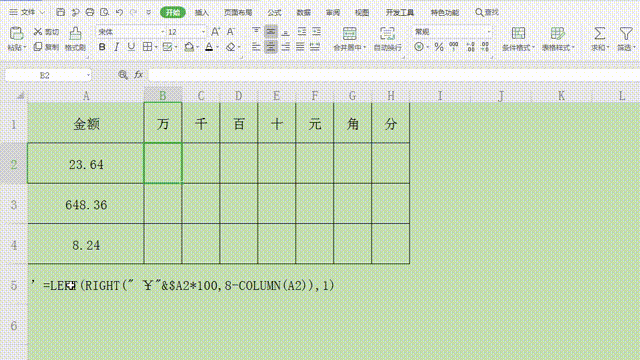The width and height of the screenshot is (640, 360).
Task: Expand the Paste (粘贴) options arrow
Action: coord(24,48)
